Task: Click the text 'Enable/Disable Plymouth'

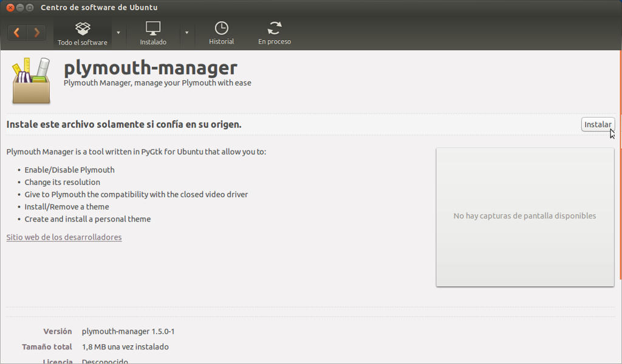Action: (69, 170)
